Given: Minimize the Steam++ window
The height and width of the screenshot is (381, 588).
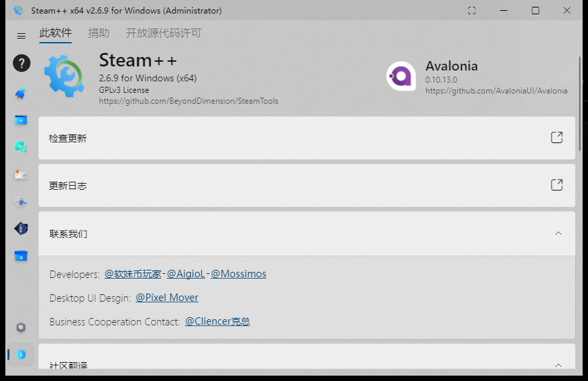Looking at the screenshot, I should click(503, 11).
